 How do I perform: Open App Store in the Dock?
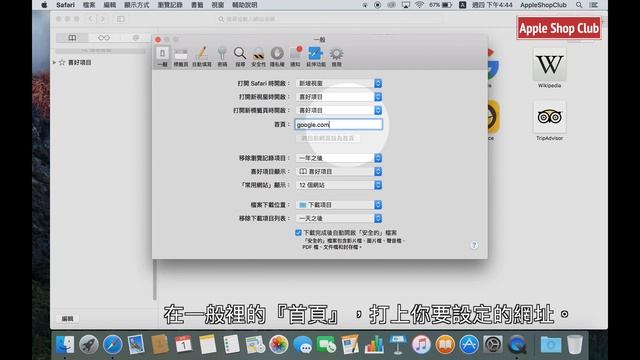click(x=469, y=344)
